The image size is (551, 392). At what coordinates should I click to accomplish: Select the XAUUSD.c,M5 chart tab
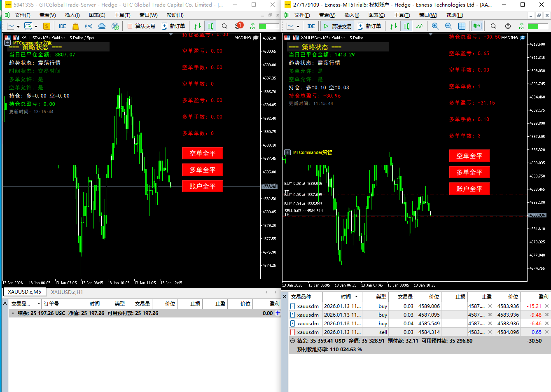24,292
